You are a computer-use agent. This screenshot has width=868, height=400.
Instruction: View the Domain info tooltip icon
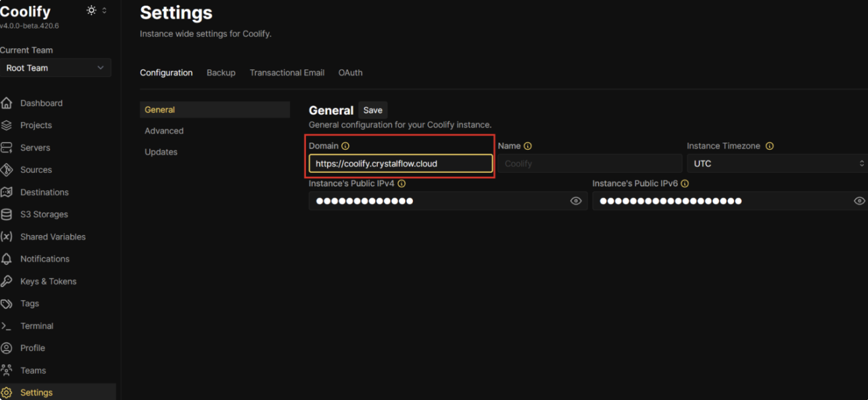345,145
